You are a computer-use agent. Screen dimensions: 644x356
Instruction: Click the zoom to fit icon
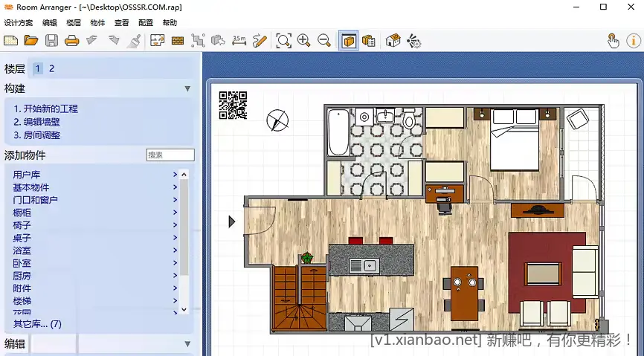pos(283,41)
